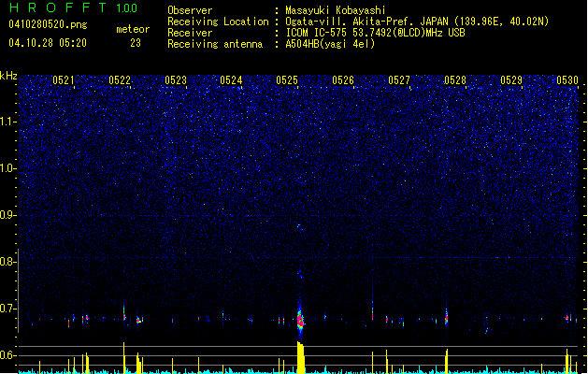This screenshot has height=374, width=588.
Task: Click the 1.1 kHz axis label
Action: 7,122
